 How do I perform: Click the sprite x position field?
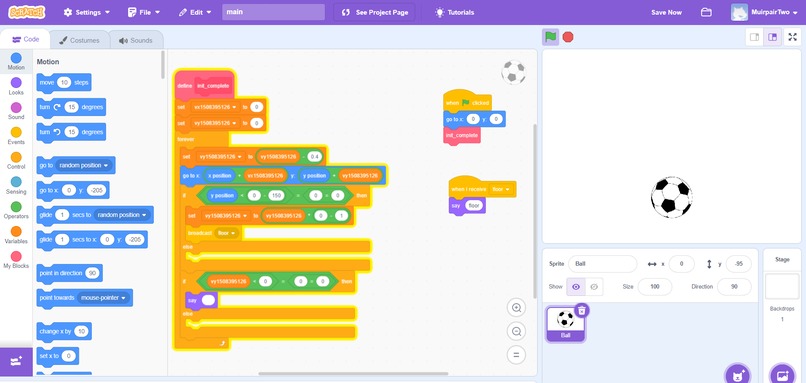(x=681, y=264)
